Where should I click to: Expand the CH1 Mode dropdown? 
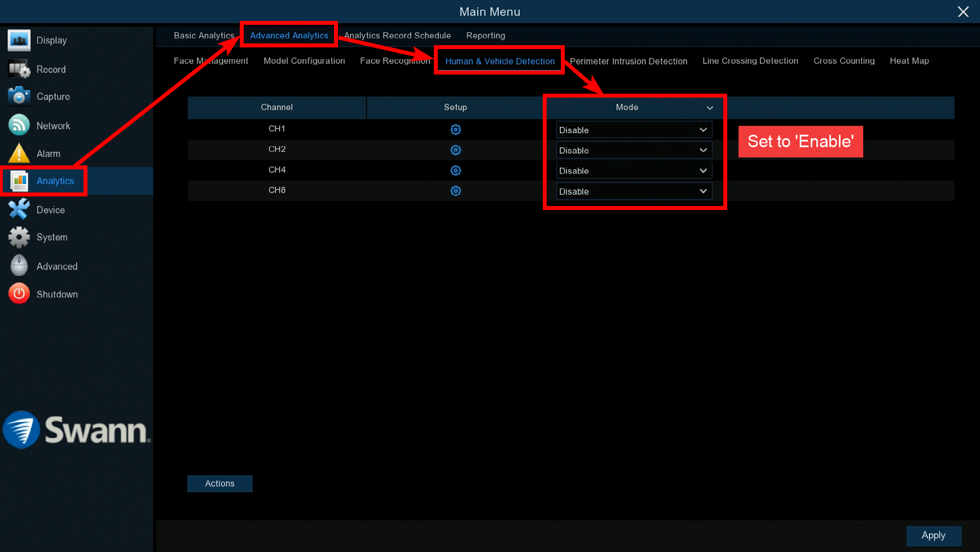(x=634, y=130)
